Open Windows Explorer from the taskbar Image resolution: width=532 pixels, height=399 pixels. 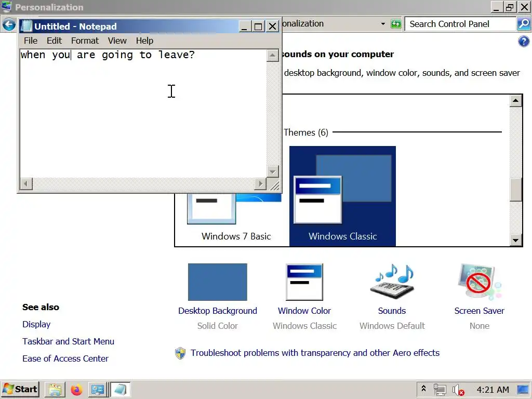[x=55, y=390]
